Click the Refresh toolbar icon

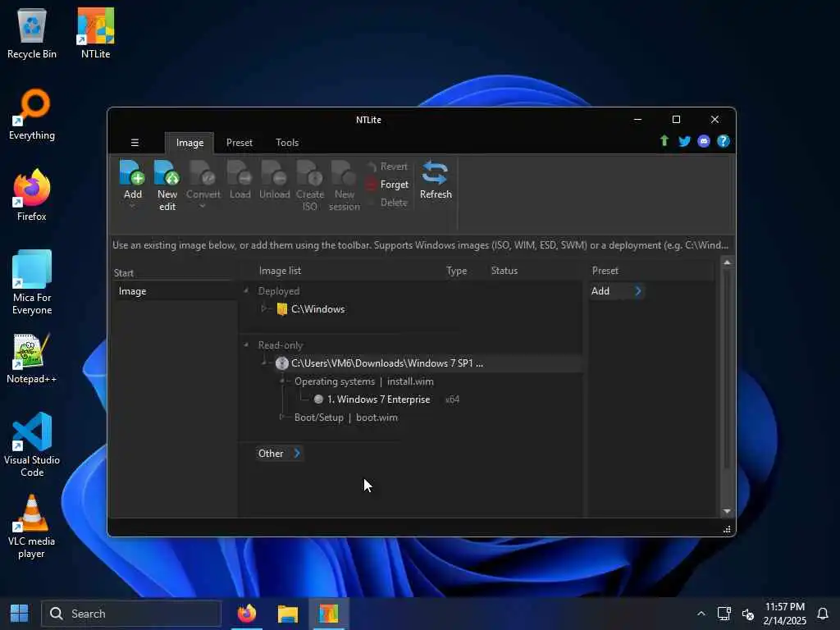435,173
